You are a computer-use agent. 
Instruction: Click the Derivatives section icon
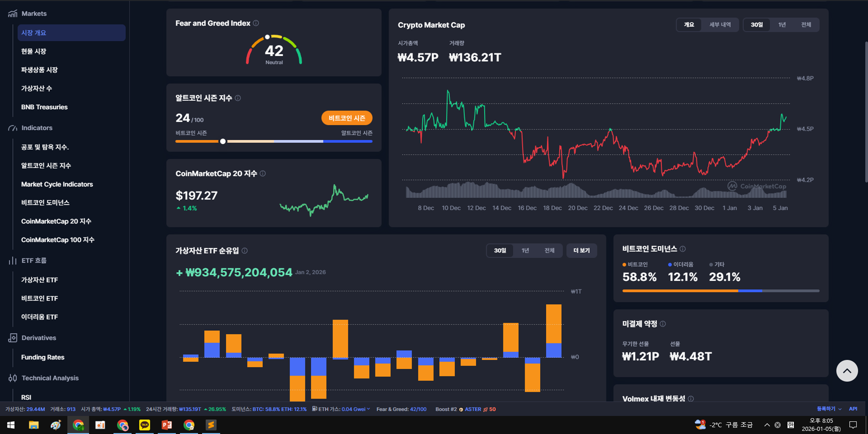(12, 337)
